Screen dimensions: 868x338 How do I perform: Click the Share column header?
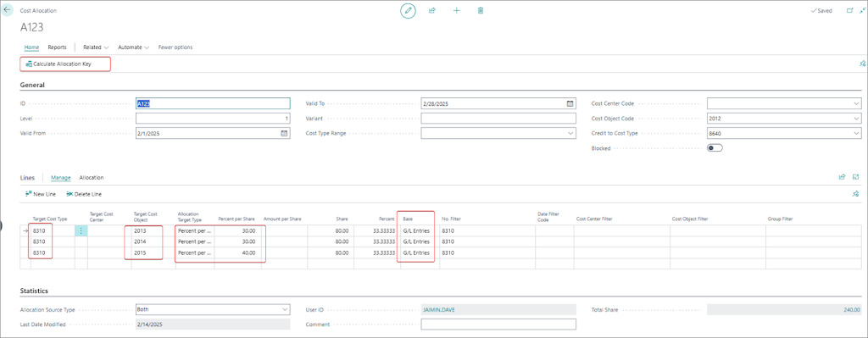(x=342, y=219)
